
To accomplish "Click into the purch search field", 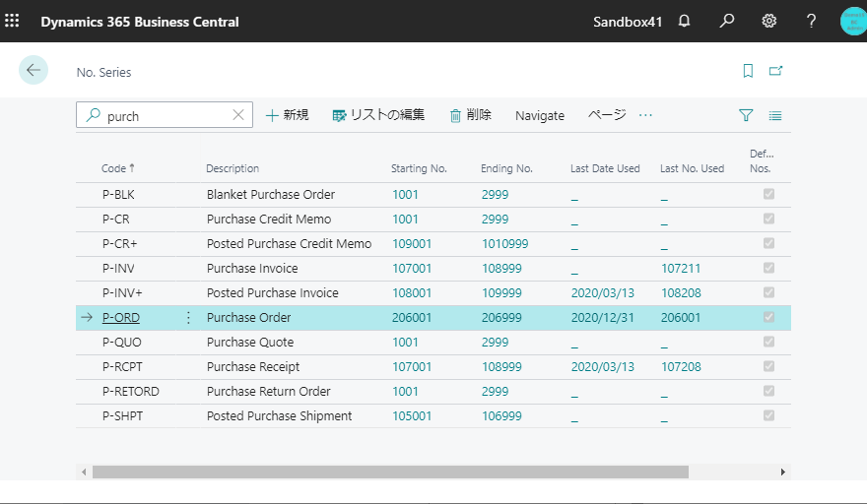I will (x=166, y=115).
